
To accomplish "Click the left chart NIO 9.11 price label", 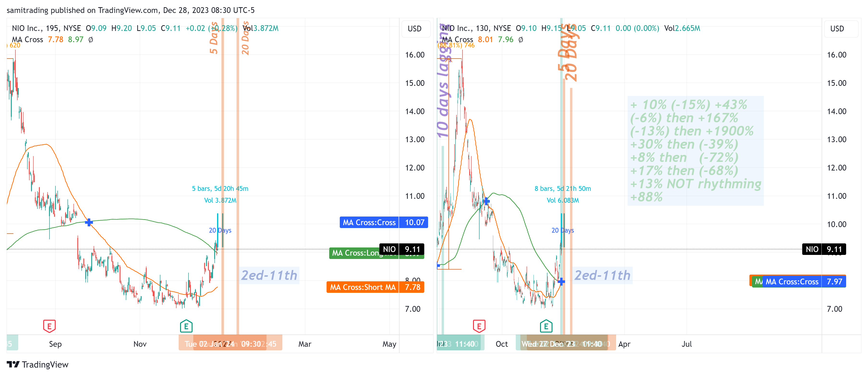I will pos(402,249).
